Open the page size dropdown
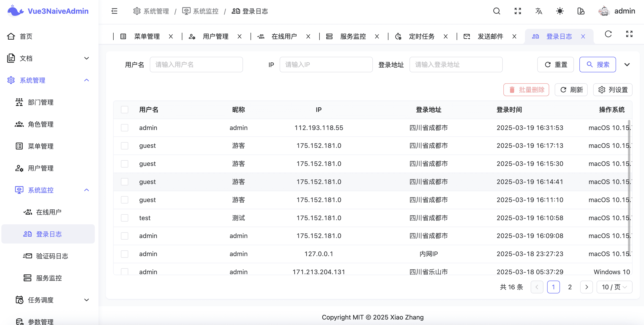This screenshot has height=325, width=644. 614,287
